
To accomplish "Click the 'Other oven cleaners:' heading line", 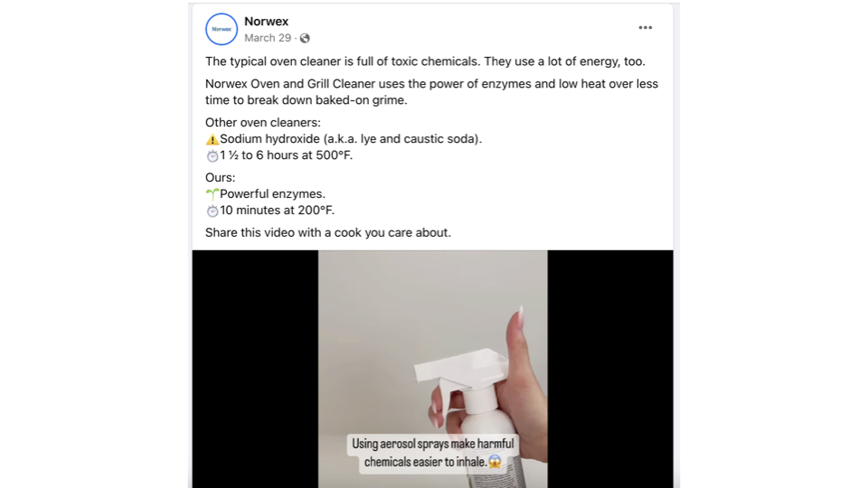I will tap(263, 122).
